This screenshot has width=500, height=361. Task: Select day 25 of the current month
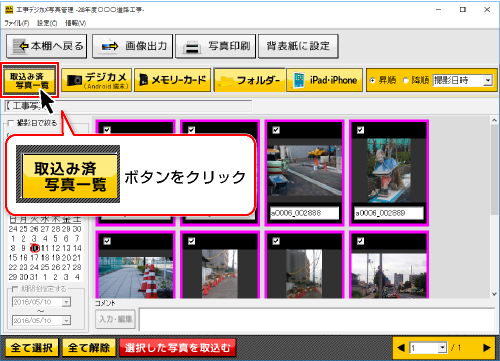(45, 267)
